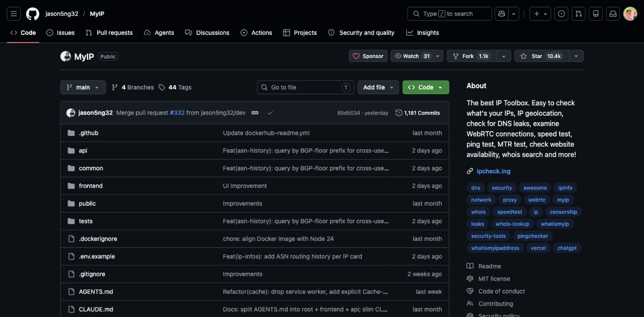The height and width of the screenshot is (317, 644).
Task: Open commit 'chore: align Docker image with Node 24'
Action: point(278,239)
